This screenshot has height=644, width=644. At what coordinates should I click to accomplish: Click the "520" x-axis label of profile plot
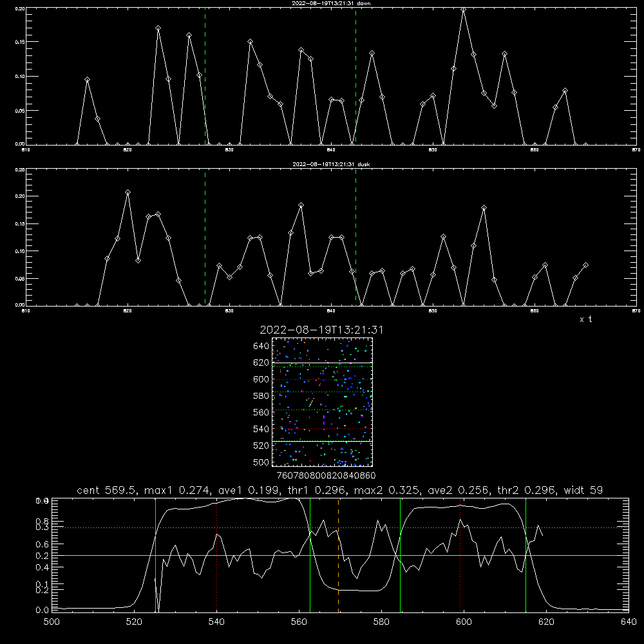(x=134, y=622)
